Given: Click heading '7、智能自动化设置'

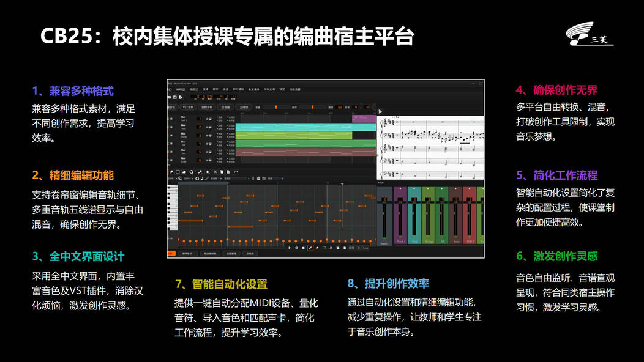Looking at the screenshot, I should [222, 284].
